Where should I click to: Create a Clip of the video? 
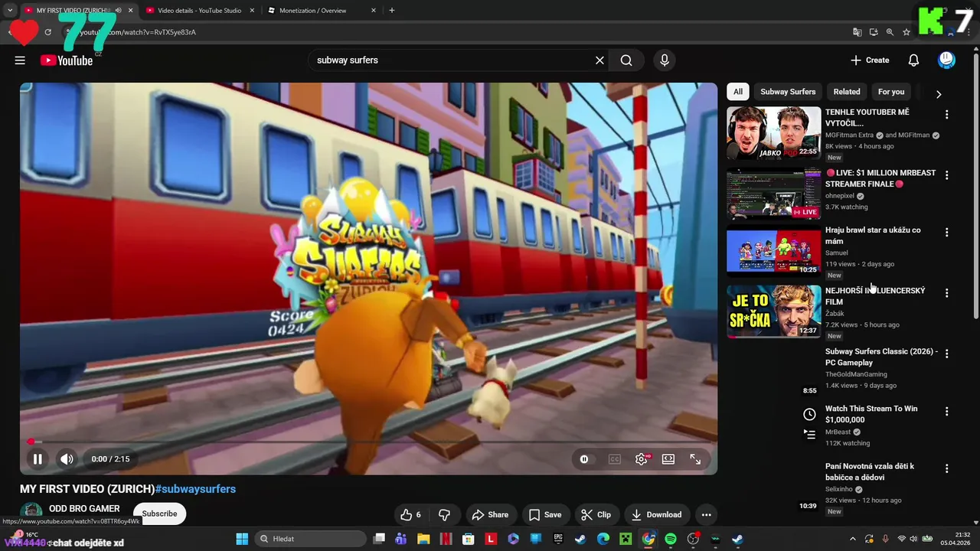tap(596, 514)
